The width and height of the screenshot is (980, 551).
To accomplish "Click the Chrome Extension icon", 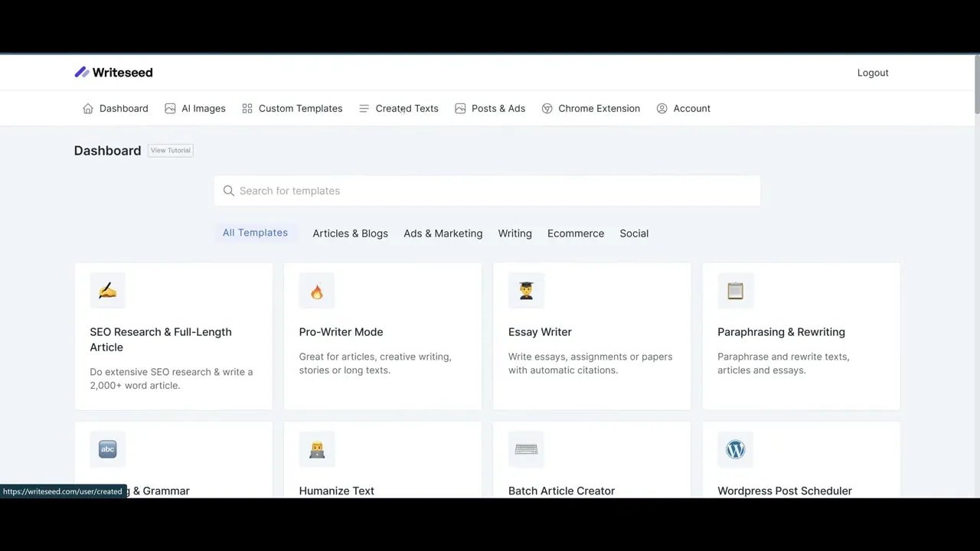I will coord(547,108).
